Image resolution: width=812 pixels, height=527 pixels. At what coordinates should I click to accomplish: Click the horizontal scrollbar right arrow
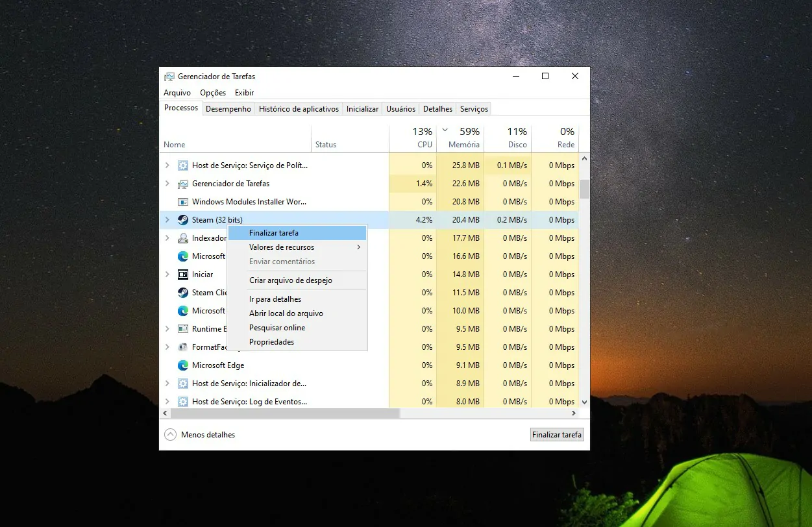(574, 413)
